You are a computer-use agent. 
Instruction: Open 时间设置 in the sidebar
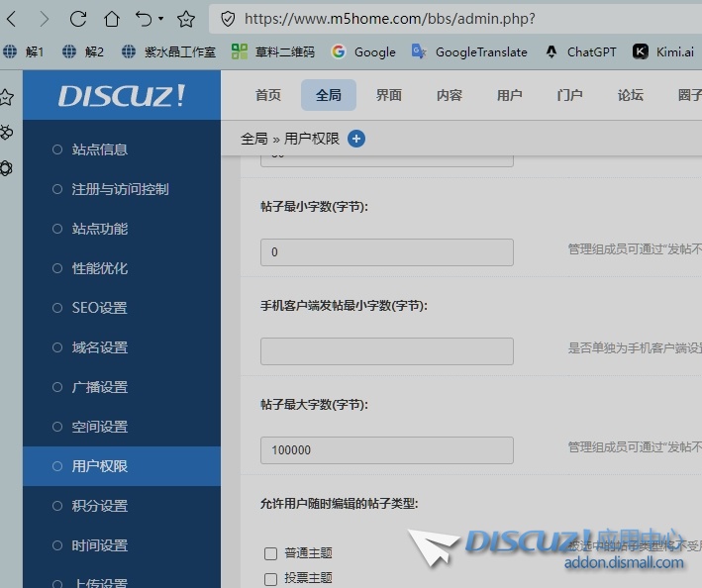coord(122,545)
